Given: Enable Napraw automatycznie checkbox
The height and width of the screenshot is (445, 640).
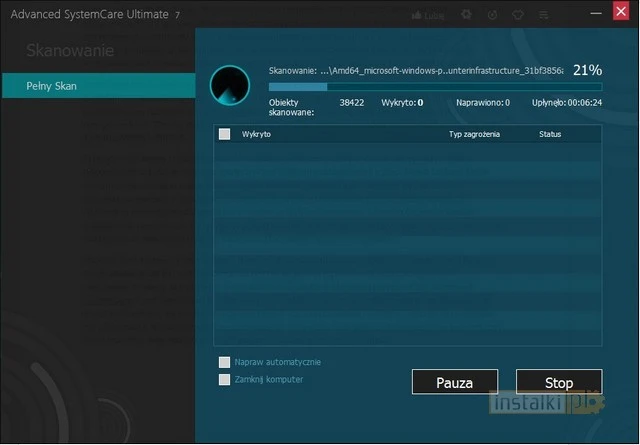Looking at the screenshot, I should 224,362.
